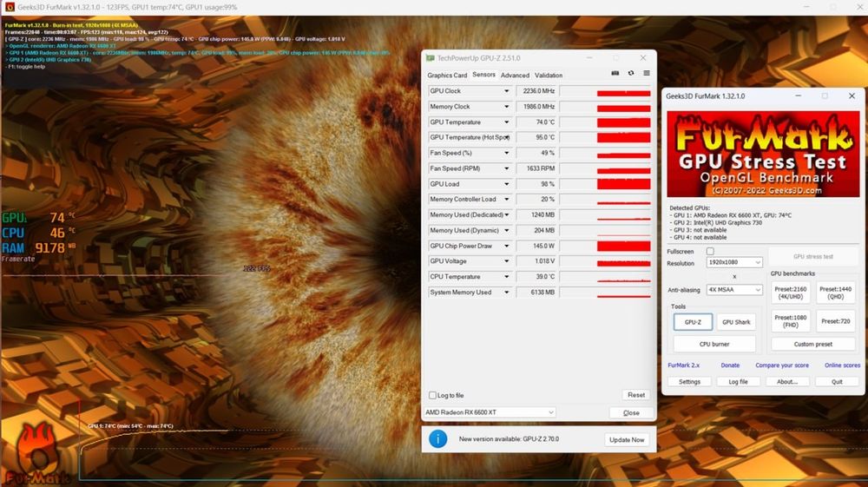The height and width of the screenshot is (487, 868).
Task: Open the Memory Clock sensor dropdown
Action: tap(506, 106)
